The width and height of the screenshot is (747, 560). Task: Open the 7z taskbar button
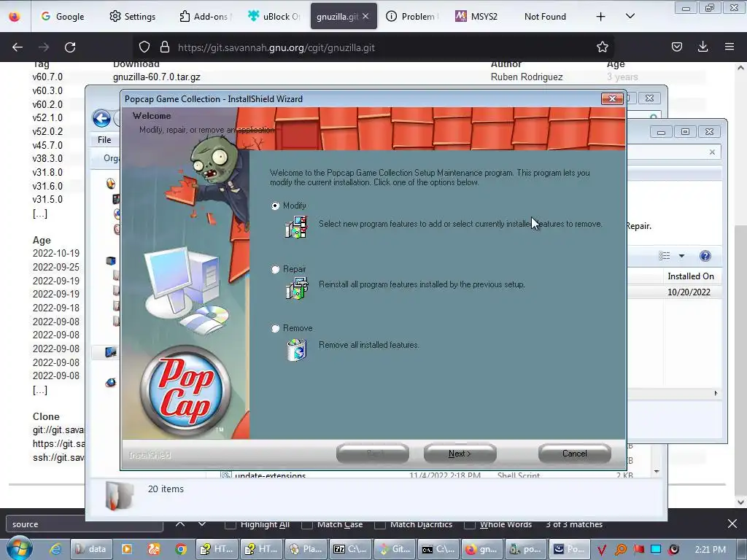point(350,550)
